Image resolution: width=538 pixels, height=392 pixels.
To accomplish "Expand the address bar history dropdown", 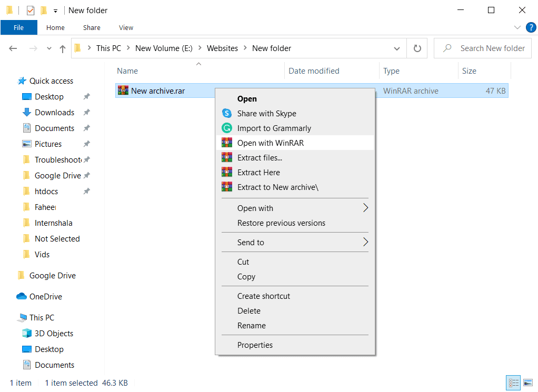I will [397, 48].
